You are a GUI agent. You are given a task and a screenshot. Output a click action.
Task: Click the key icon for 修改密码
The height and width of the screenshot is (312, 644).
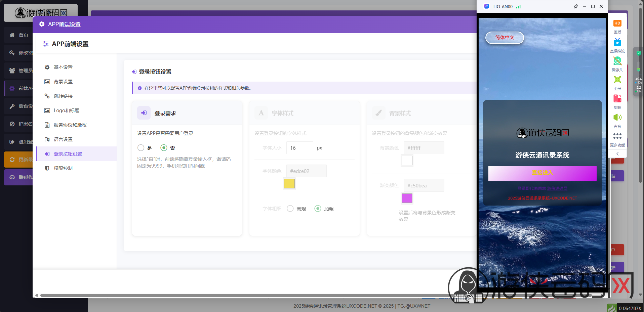(12, 53)
